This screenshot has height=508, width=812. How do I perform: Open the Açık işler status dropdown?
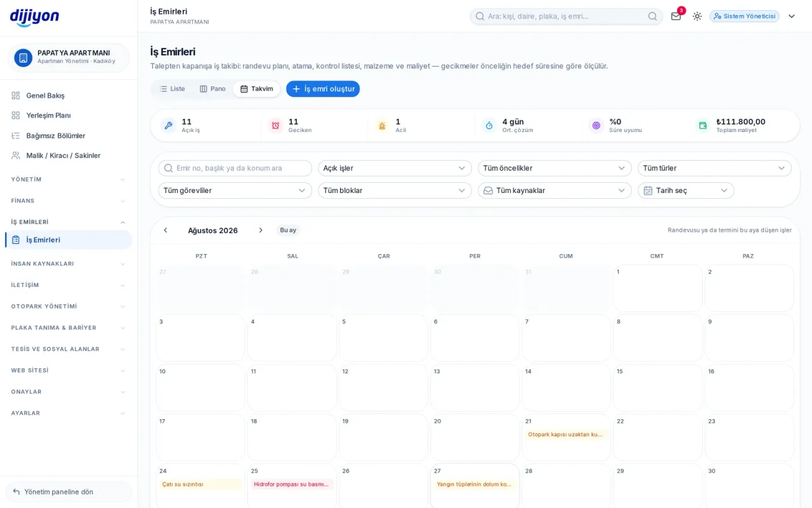click(395, 168)
